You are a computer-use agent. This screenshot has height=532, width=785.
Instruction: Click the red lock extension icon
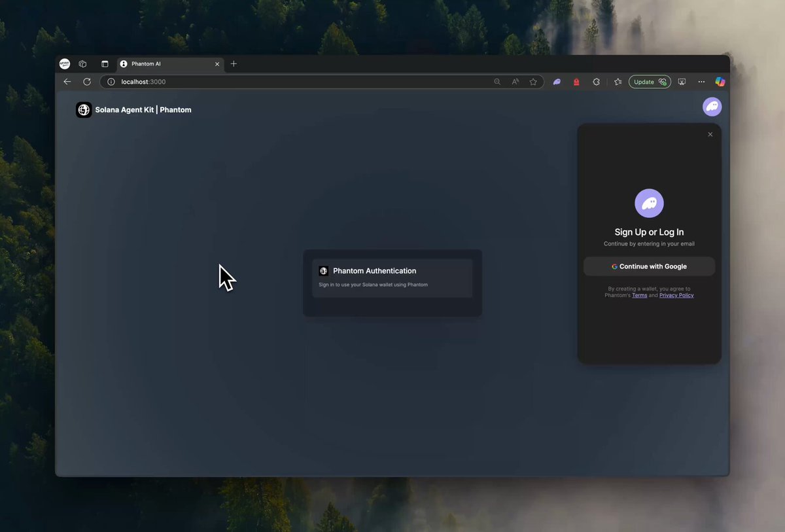pos(576,82)
